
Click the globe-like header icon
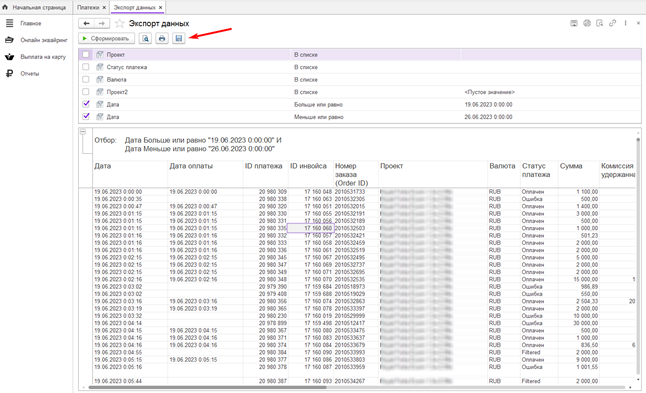point(587,23)
